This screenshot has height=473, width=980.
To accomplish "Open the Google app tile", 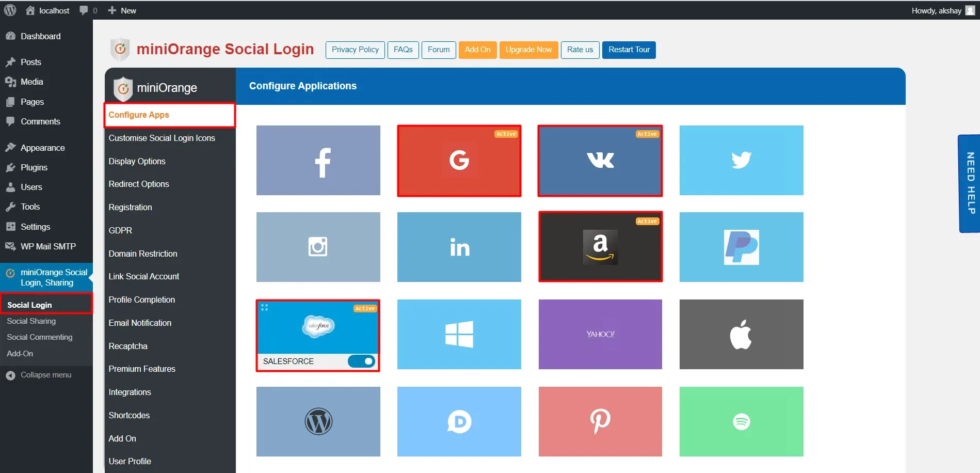I will (x=459, y=161).
